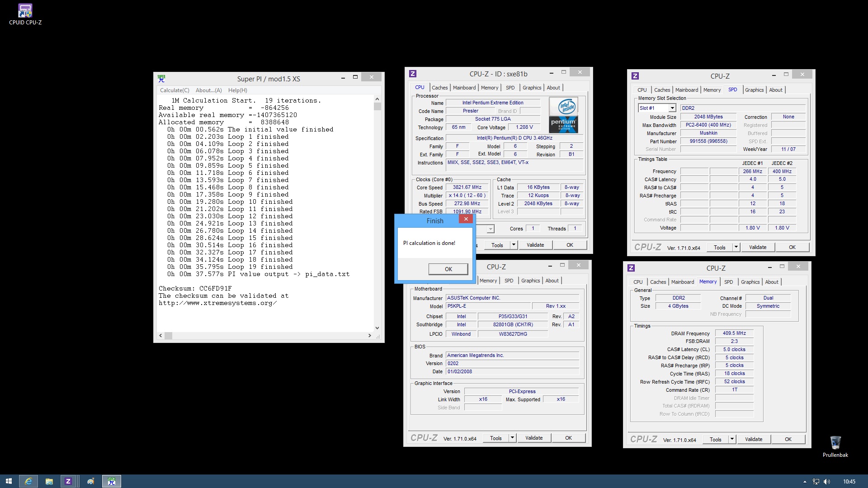Viewport: 868px width, 488px height.
Task: Click the Z logo in CPU-Z ID sxe81b window
Action: point(412,74)
